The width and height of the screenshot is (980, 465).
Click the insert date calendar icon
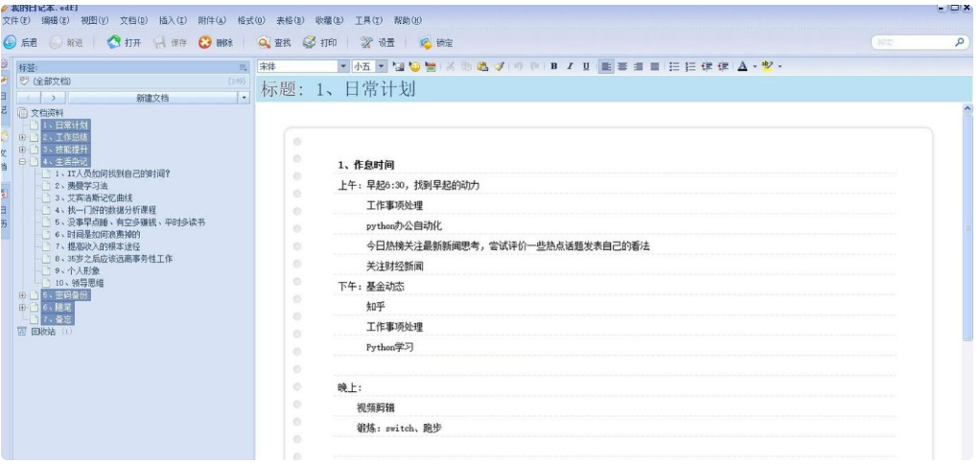(430, 66)
